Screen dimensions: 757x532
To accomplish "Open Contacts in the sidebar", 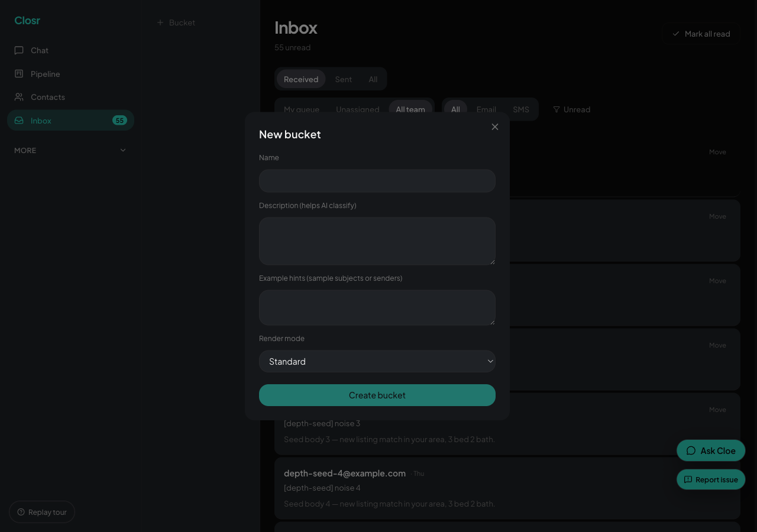I will 70,97.
